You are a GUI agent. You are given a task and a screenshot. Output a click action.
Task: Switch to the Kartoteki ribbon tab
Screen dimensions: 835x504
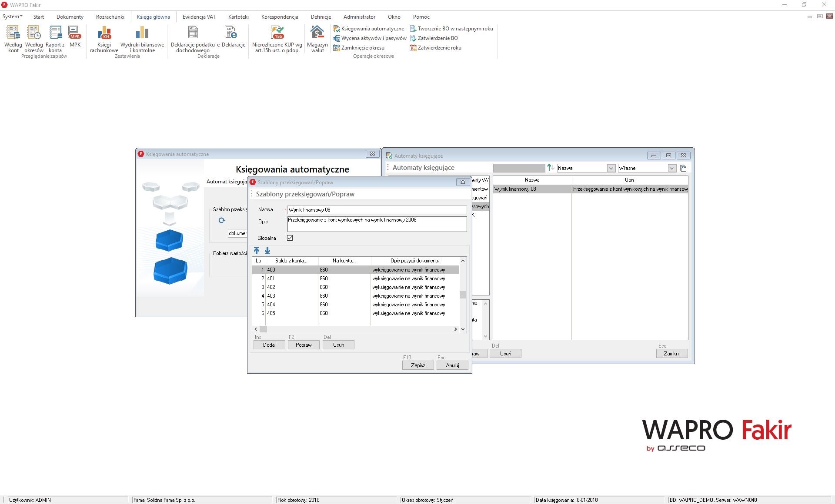[x=238, y=17]
